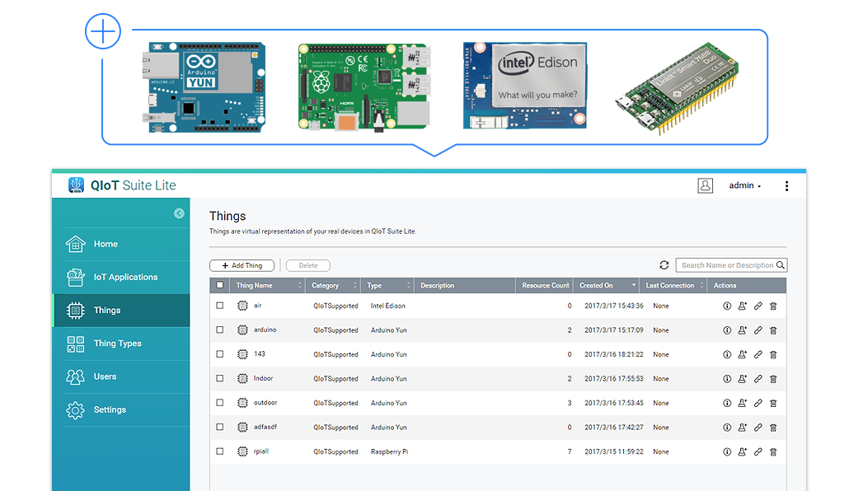View info for the rpiall thing
This screenshot has width=868, height=491.
tap(727, 452)
